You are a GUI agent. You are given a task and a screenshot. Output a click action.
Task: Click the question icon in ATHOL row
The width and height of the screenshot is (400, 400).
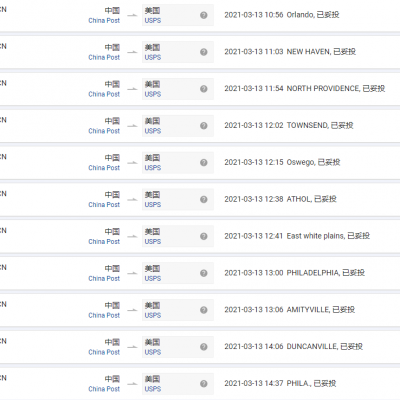pyautogui.click(x=204, y=199)
